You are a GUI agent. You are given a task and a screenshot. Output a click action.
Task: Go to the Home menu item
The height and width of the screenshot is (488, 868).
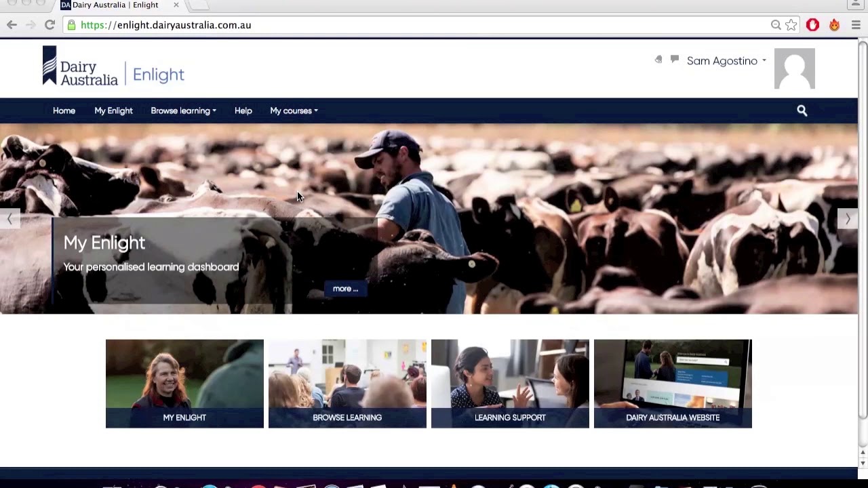click(64, 110)
